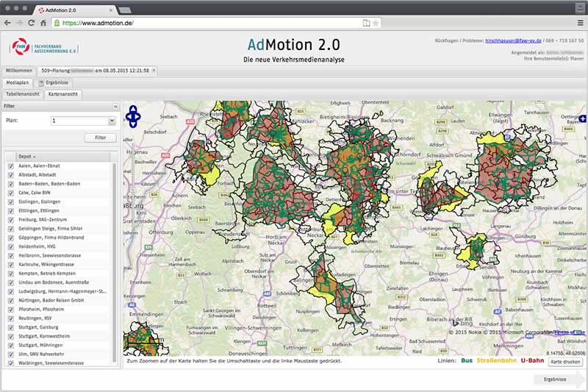Select Heilbronn, Seewiesenstrasse row
The width and height of the screenshot is (588, 392).
59,255
